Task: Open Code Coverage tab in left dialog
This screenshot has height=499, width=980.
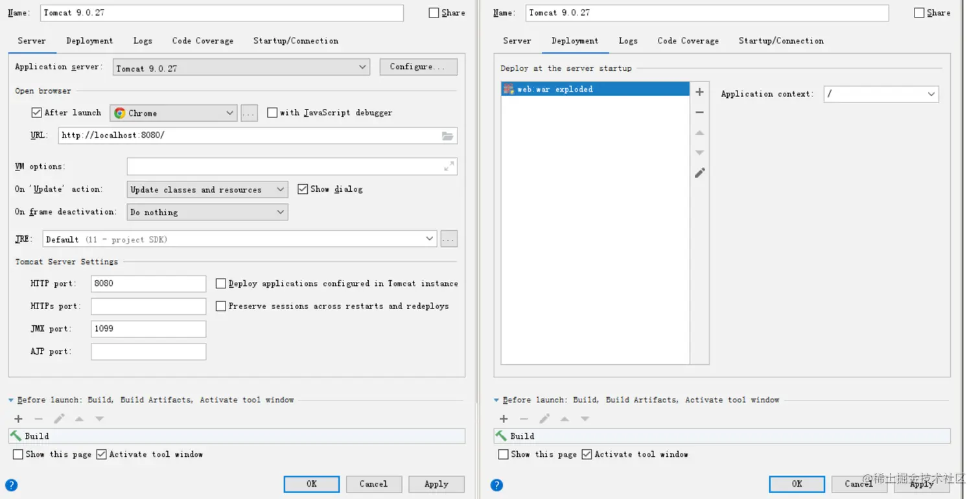Action: coord(203,41)
